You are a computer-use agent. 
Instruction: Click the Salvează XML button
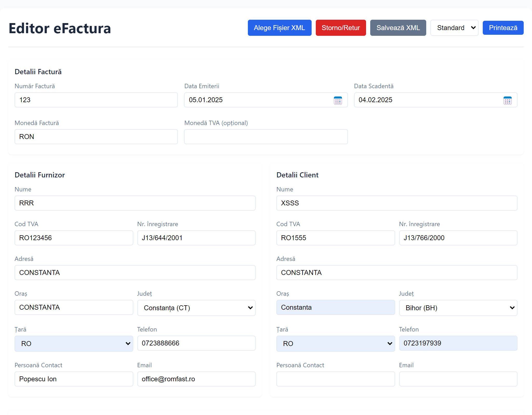tap(398, 28)
